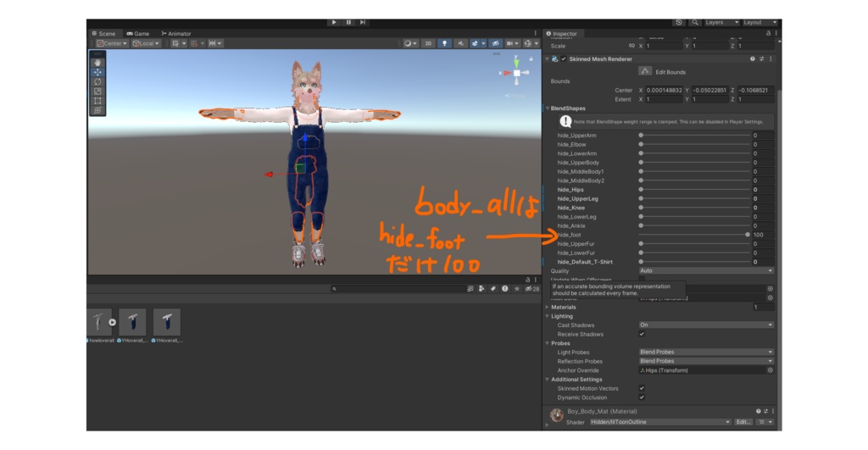Click the Edit Bounds button
The width and height of the screenshot is (868, 450).
(645, 71)
